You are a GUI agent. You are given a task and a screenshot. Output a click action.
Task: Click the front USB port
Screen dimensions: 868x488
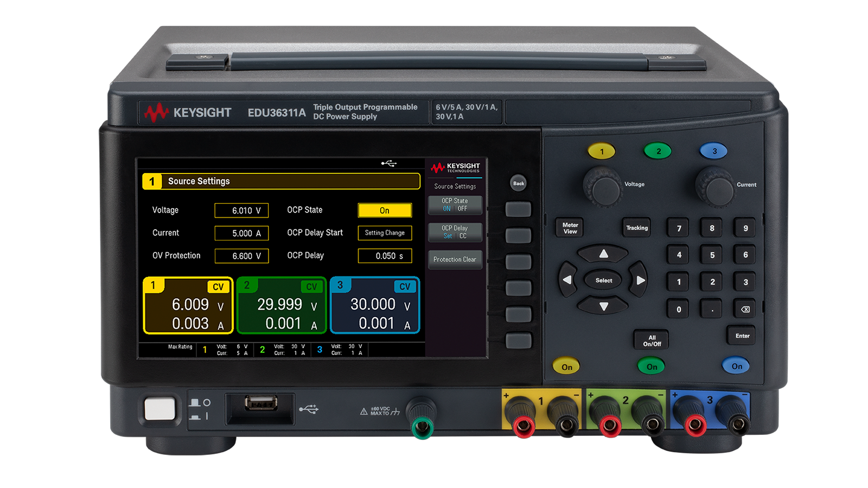[x=261, y=403]
